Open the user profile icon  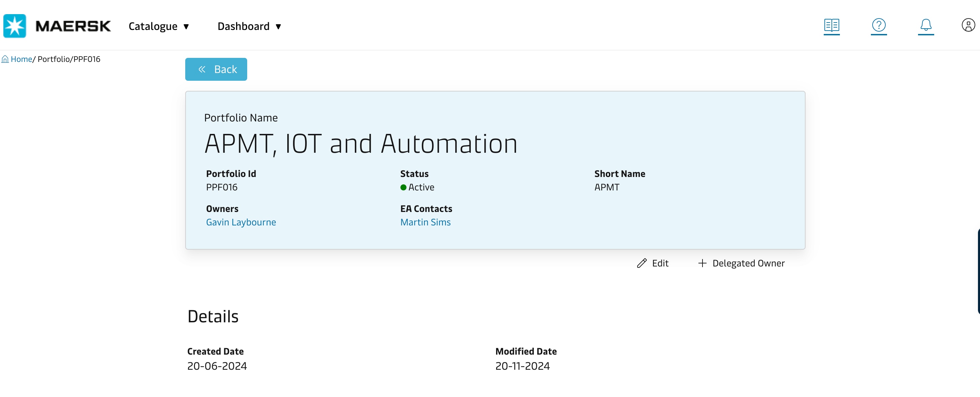pyautogui.click(x=968, y=25)
